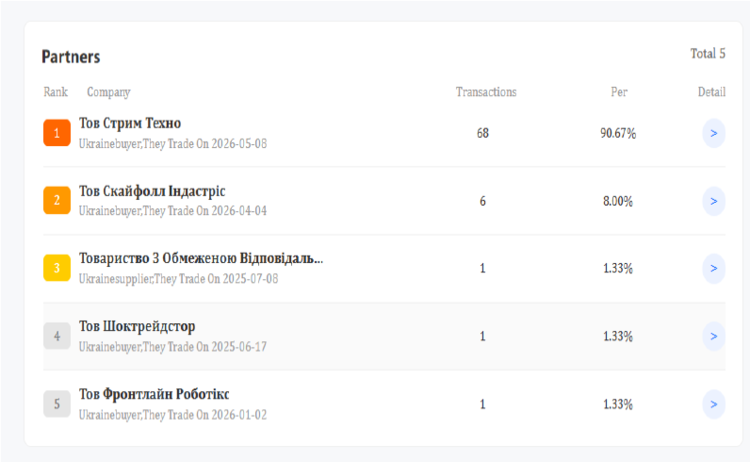The image size is (750, 462).
Task: Click the Total 5 label
Action: tap(708, 54)
